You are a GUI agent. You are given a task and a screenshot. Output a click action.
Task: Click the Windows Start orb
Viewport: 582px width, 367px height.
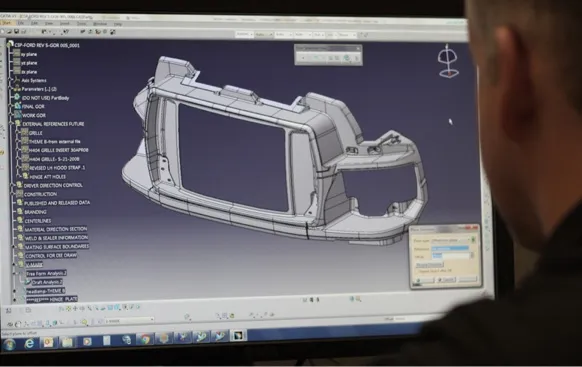click(9, 345)
